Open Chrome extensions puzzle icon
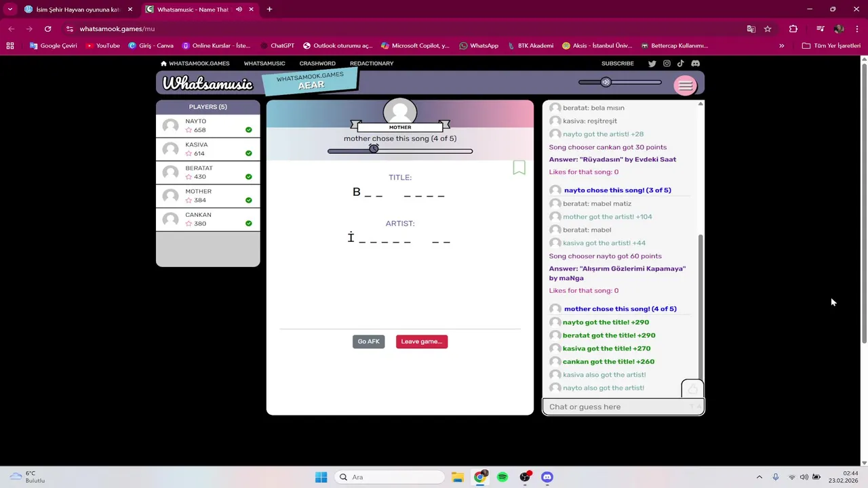 click(793, 29)
